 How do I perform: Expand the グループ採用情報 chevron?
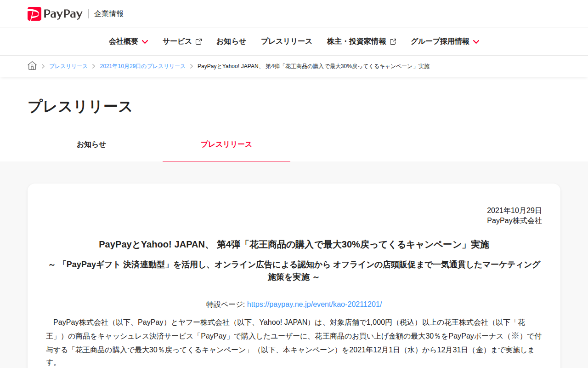pyautogui.click(x=476, y=42)
